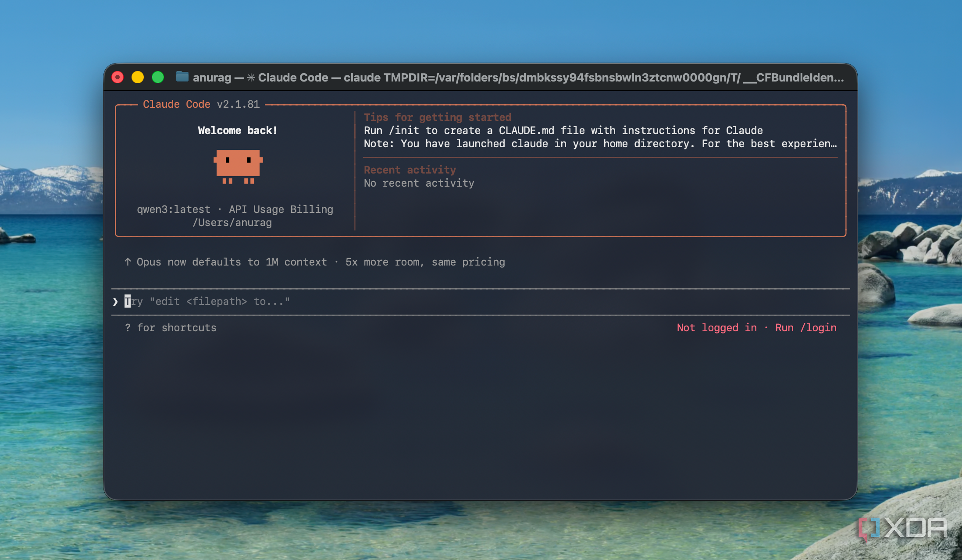Click the "Run /init to create a CLAUDE.md" line
The height and width of the screenshot is (560, 962).
(x=563, y=131)
